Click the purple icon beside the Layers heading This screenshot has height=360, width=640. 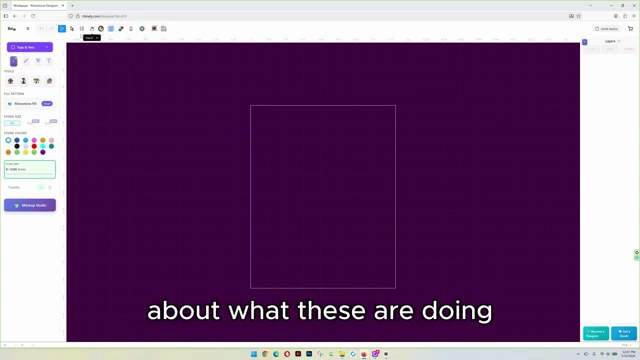point(585,42)
